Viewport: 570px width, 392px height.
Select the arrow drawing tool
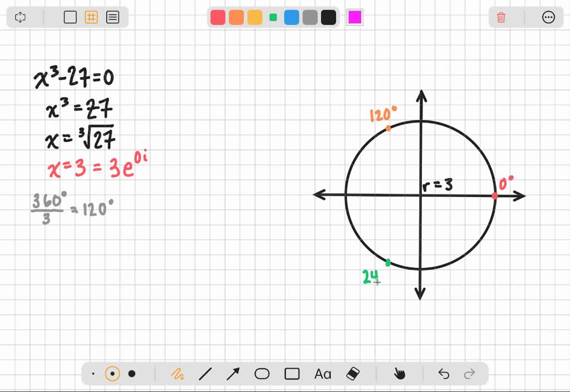[x=233, y=374]
